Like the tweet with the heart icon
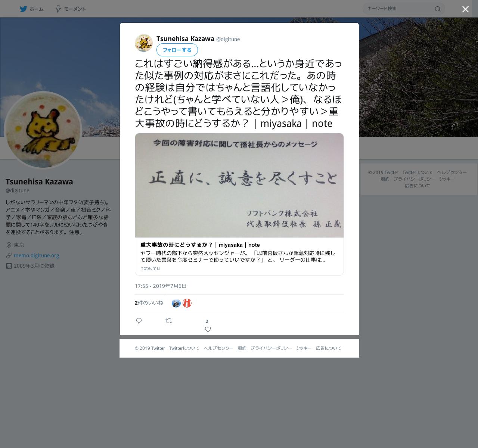This screenshot has height=448, width=478. coord(208,329)
